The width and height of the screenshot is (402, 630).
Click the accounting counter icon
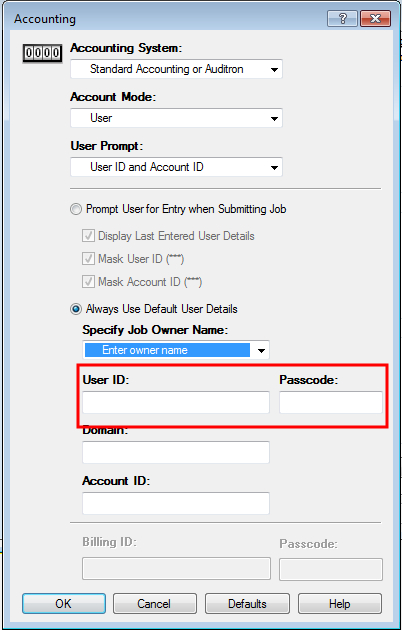click(42, 53)
